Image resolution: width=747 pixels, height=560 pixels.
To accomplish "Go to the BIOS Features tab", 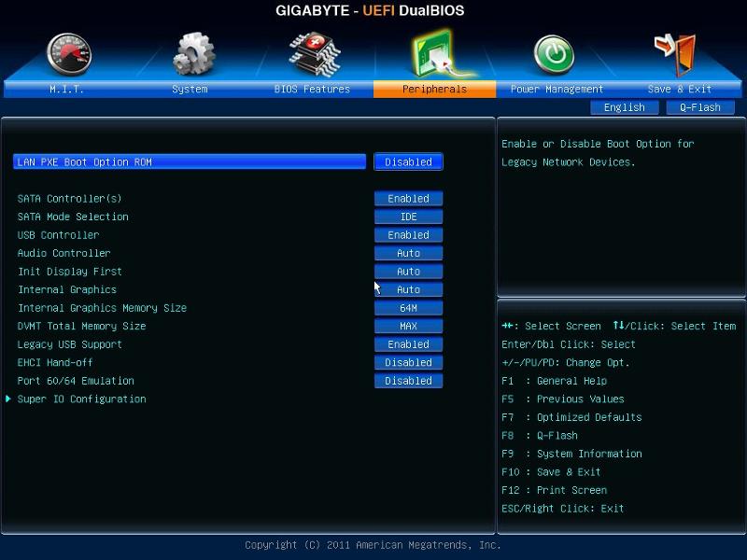I will pyautogui.click(x=312, y=89).
